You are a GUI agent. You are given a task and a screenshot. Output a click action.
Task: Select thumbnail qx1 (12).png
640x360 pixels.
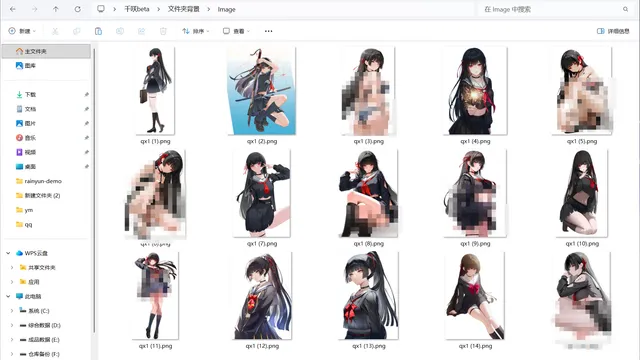(x=262, y=296)
